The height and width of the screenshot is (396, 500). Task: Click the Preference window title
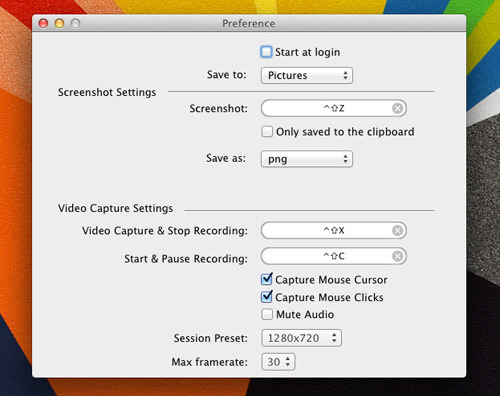pyautogui.click(x=249, y=24)
